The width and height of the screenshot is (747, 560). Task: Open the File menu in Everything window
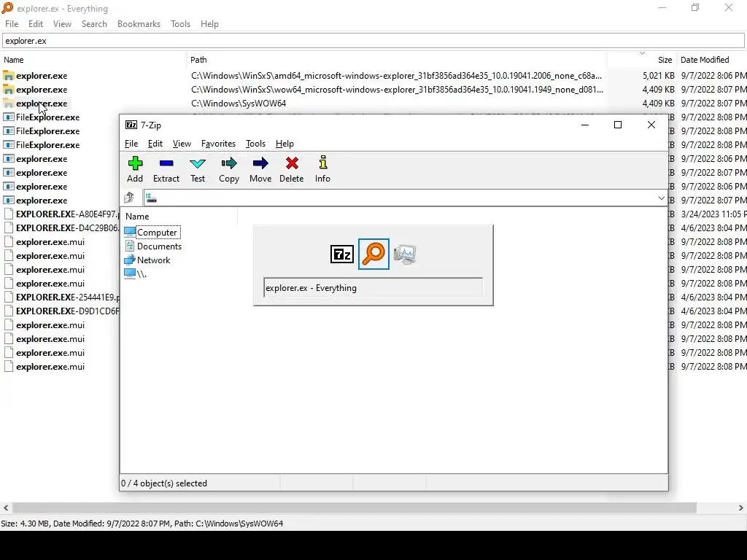click(x=12, y=24)
